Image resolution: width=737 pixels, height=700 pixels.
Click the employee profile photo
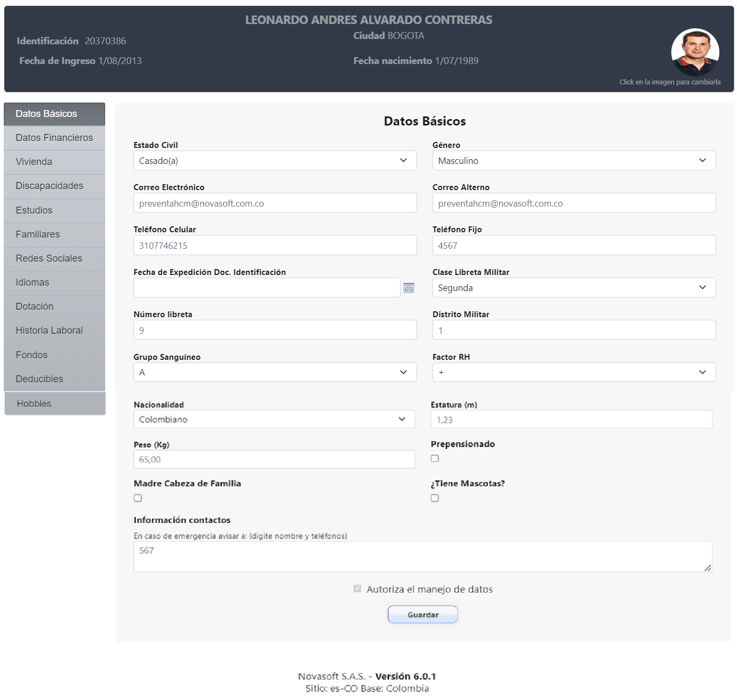pyautogui.click(x=695, y=52)
